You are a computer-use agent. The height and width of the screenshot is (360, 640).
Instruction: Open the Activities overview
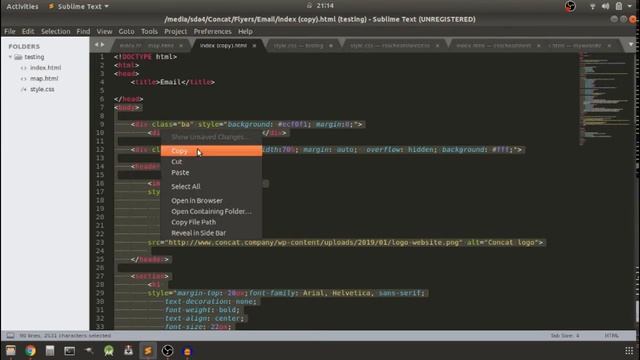pyautogui.click(x=22, y=7)
